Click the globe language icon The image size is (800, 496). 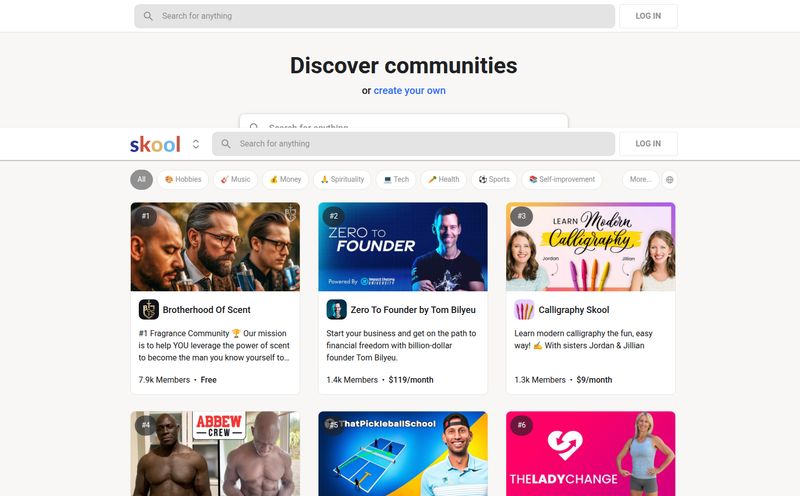tap(669, 180)
